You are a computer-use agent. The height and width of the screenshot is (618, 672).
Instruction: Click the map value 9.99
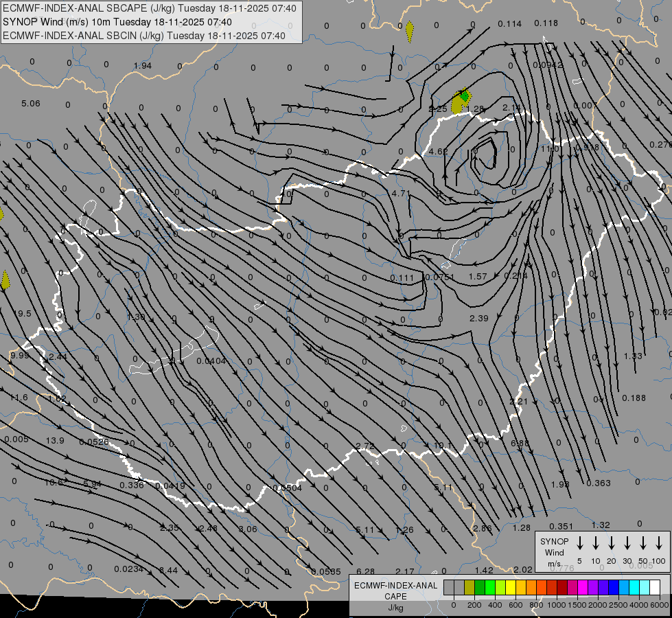tap(19, 355)
